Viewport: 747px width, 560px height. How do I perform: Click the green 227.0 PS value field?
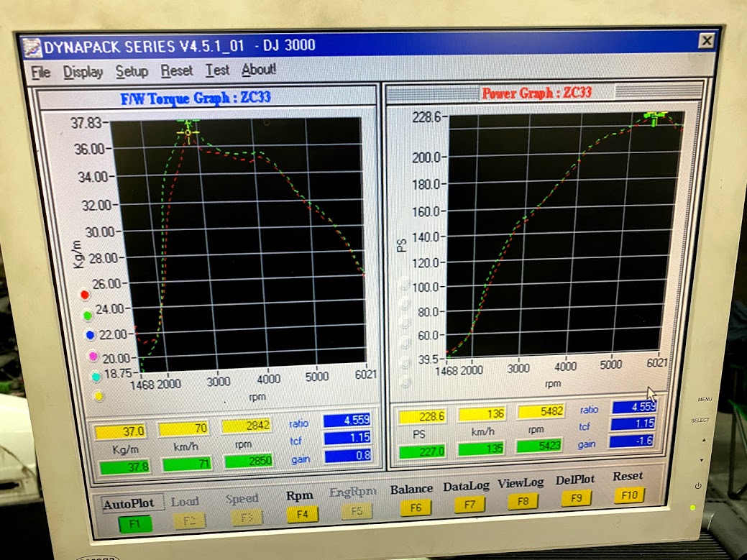point(423,451)
